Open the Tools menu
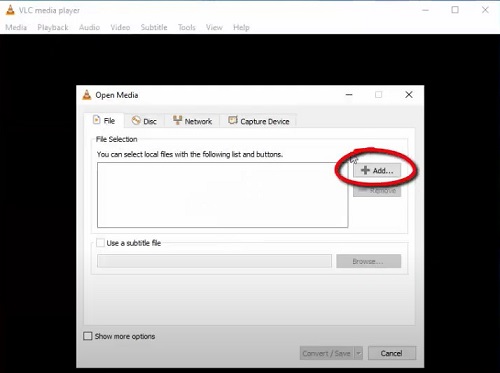This screenshot has height=373, width=500. pos(187,27)
